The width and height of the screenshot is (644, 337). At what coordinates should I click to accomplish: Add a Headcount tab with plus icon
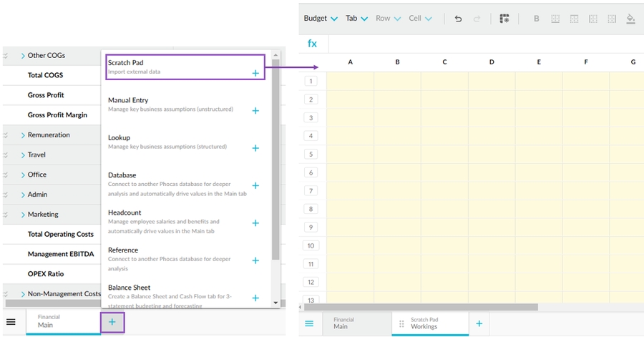coord(255,223)
